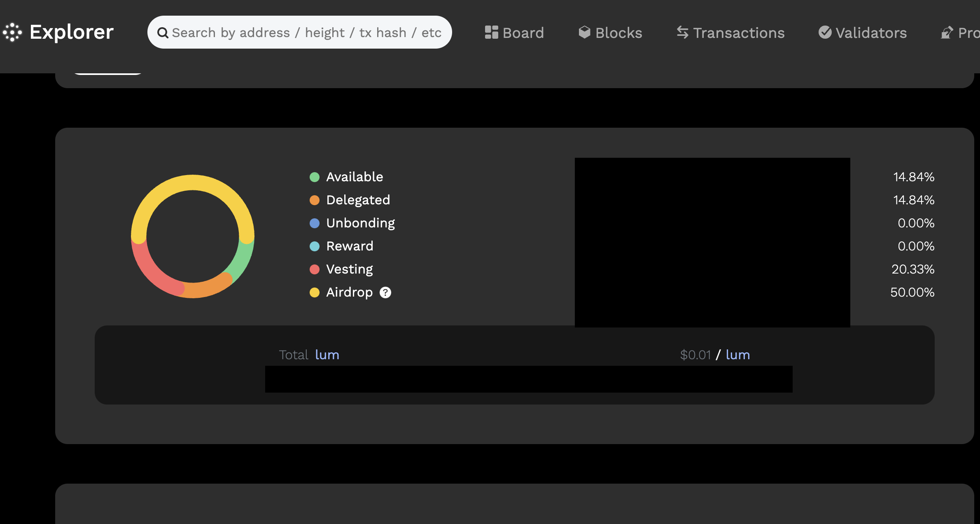Click the Unbonding legend label

coord(360,223)
